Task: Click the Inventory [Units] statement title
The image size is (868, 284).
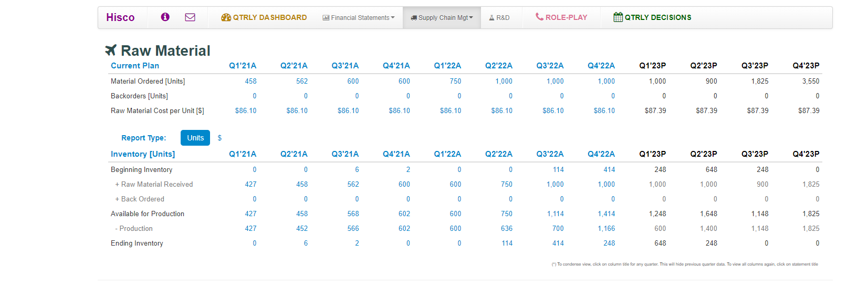Action: tap(143, 154)
